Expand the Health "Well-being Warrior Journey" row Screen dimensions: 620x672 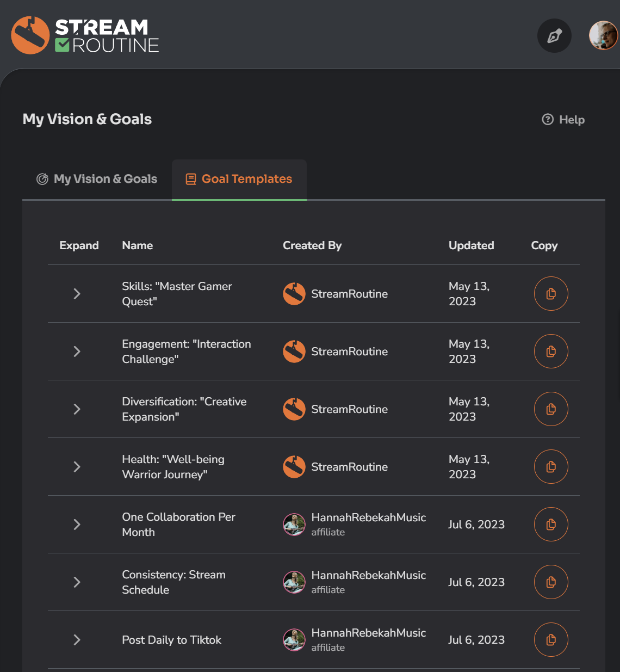click(77, 467)
